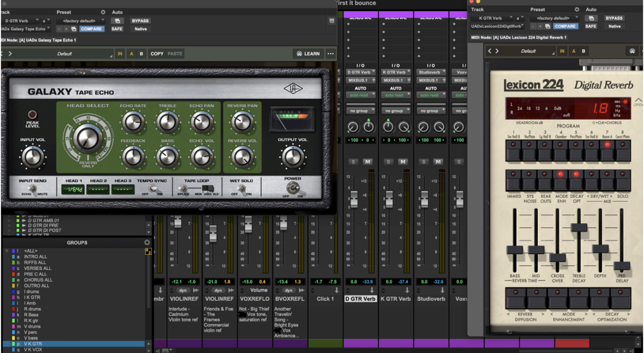Toggle Lexicon Mode Enh button
Screen dimensions: 644x353
560,180
